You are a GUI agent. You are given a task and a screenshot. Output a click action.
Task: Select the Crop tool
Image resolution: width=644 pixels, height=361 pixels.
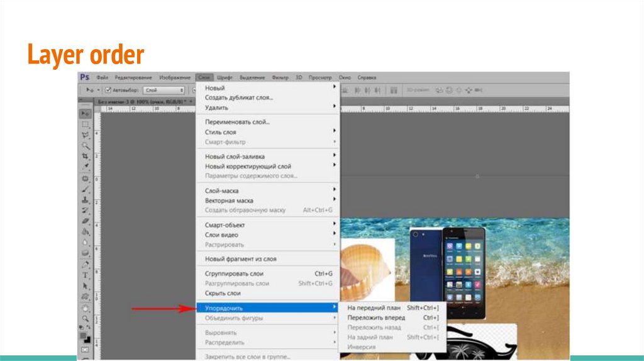tap(85, 155)
